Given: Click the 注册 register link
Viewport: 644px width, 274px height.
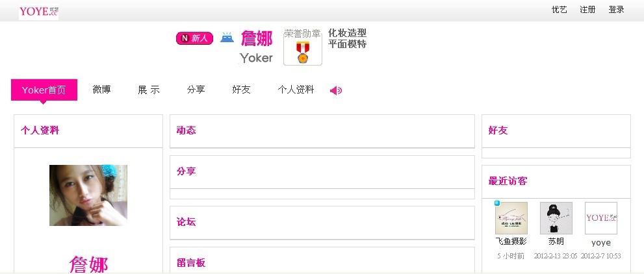Looking at the screenshot, I should coord(587,10).
